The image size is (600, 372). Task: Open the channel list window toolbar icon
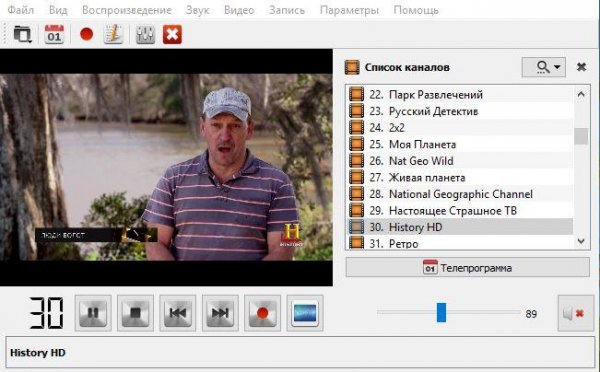[22, 34]
